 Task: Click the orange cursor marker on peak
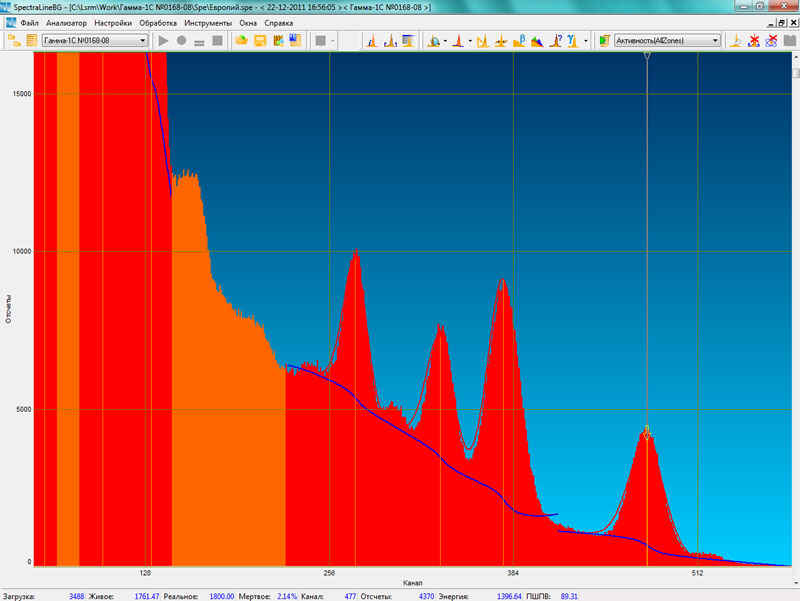[647, 432]
